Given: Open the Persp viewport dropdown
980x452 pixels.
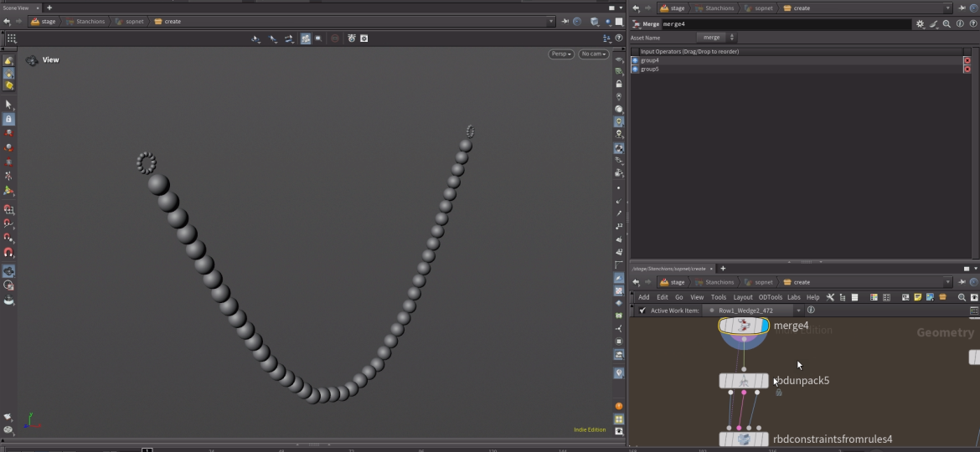Looking at the screenshot, I should coord(561,54).
